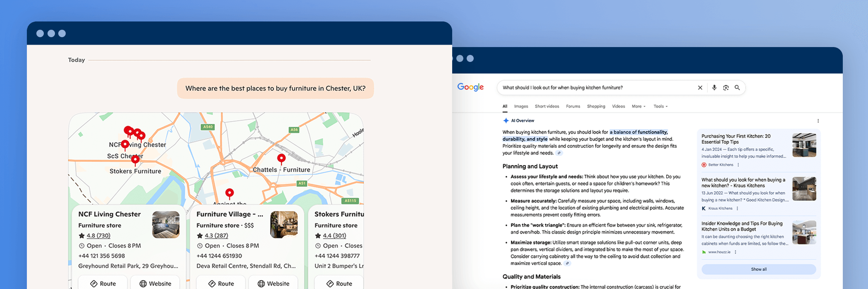Click Route button on Stokers Furniture card
The height and width of the screenshot is (289, 868).
339,283
